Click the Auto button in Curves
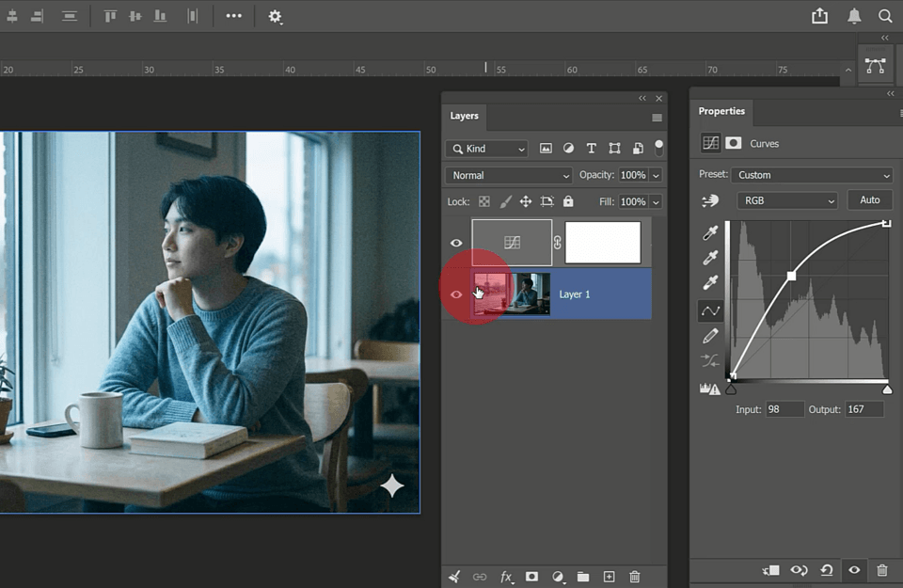 pos(869,199)
